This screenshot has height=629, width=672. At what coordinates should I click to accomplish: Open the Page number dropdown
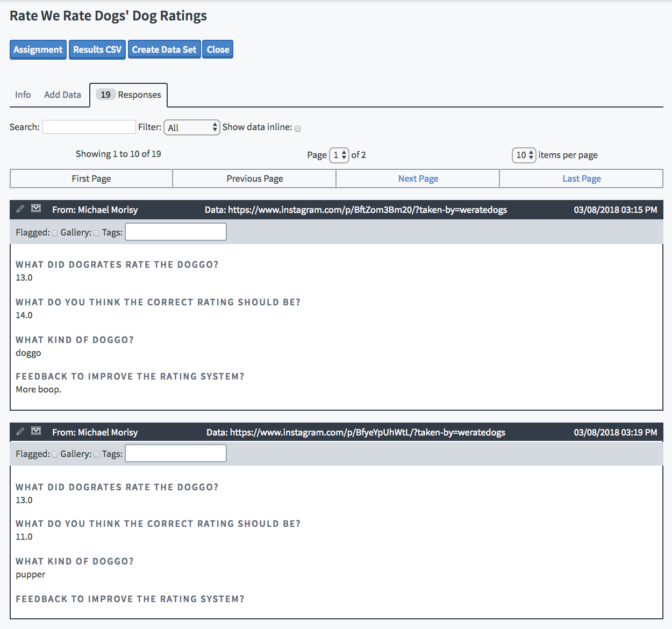[339, 155]
